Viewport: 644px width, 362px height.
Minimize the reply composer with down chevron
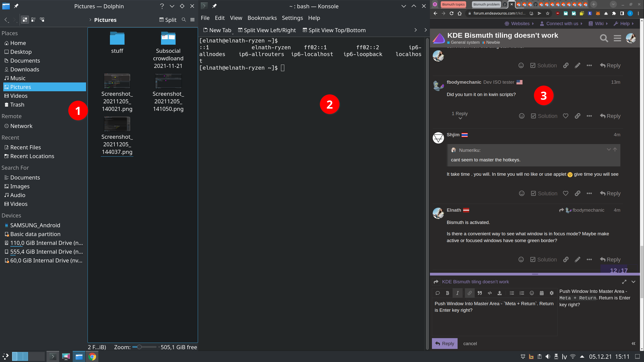tap(633, 282)
